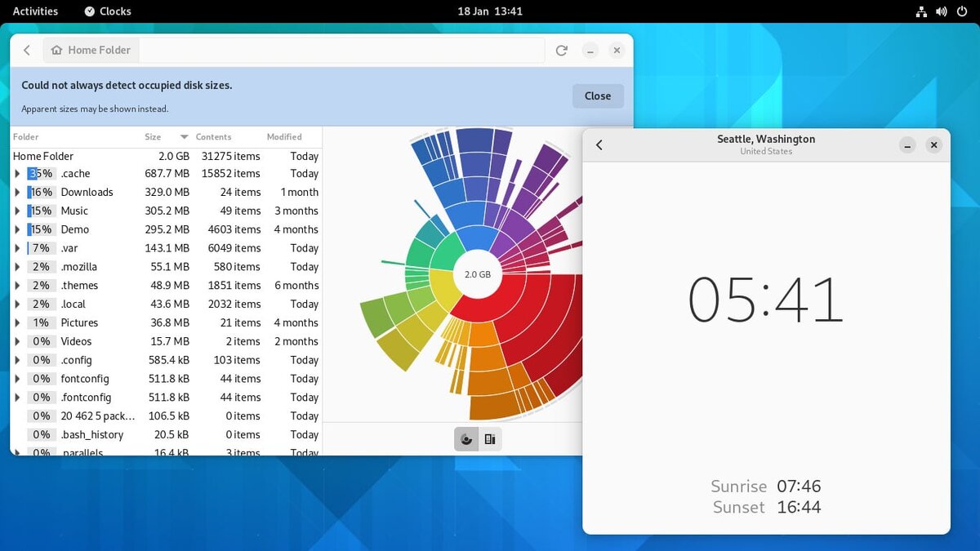Sort by the Contents column header
This screenshot has width=980, height=551.
pyautogui.click(x=214, y=137)
